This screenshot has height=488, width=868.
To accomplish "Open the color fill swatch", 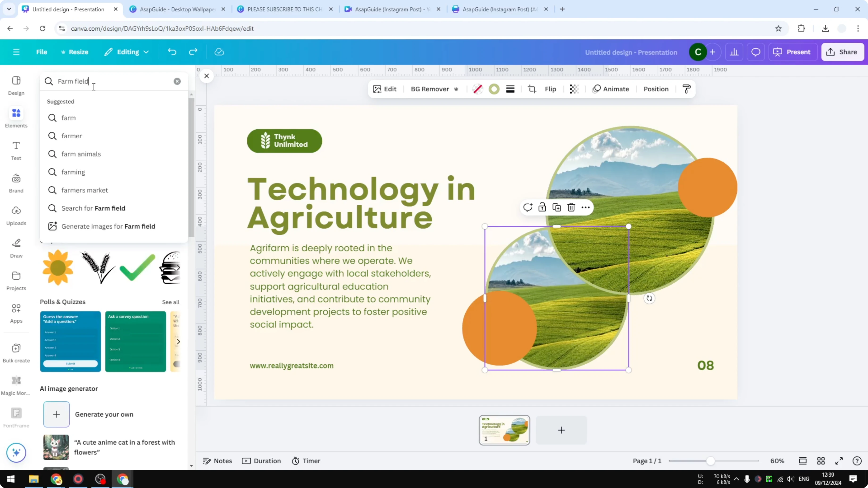I will [x=494, y=89].
